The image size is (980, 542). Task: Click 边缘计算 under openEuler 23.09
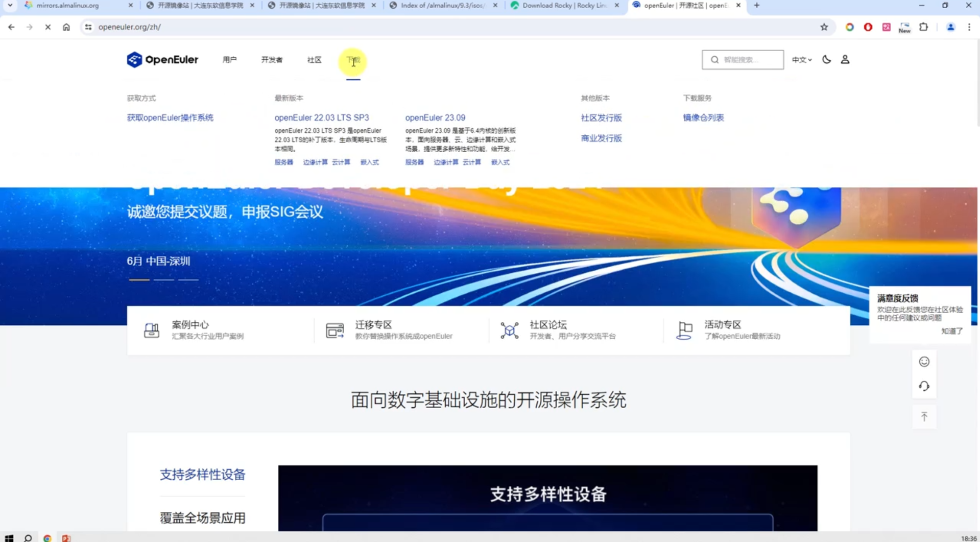pyautogui.click(x=446, y=162)
